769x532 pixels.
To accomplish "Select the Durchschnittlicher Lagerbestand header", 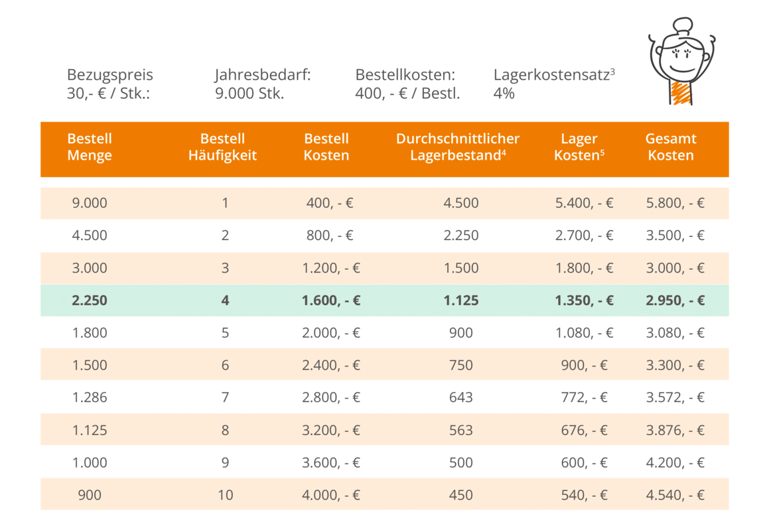I will [458, 147].
